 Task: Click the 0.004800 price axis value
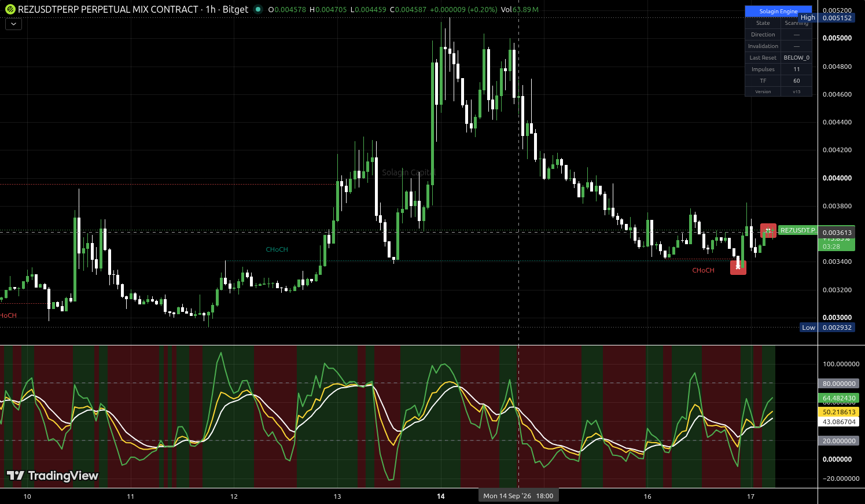tap(837, 67)
